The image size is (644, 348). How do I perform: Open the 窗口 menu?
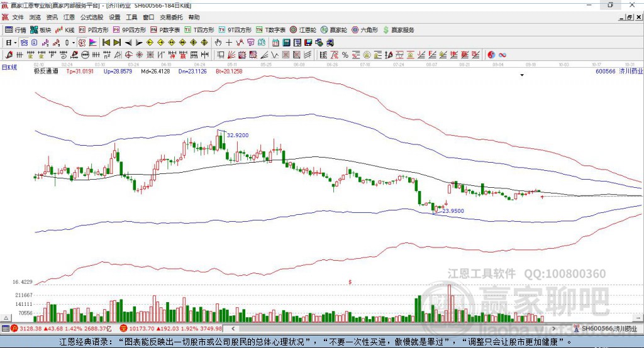click(148, 17)
